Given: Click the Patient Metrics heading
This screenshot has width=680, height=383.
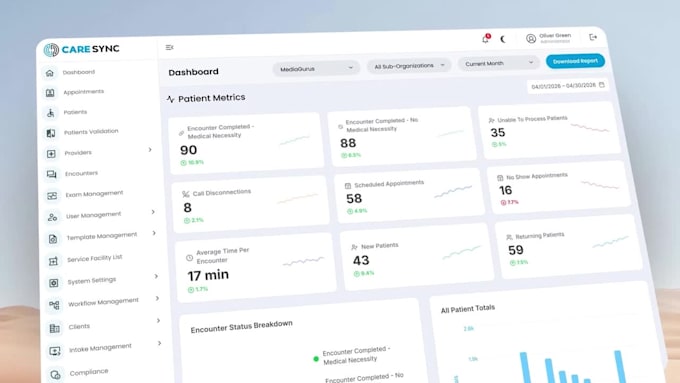Looking at the screenshot, I should (211, 98).
